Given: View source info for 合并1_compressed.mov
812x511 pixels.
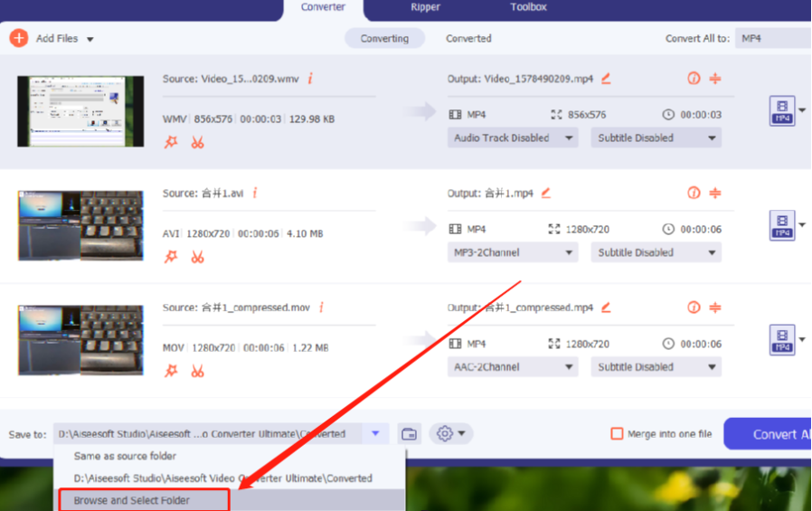Looking at the screenshot, I should pos(322,308).
